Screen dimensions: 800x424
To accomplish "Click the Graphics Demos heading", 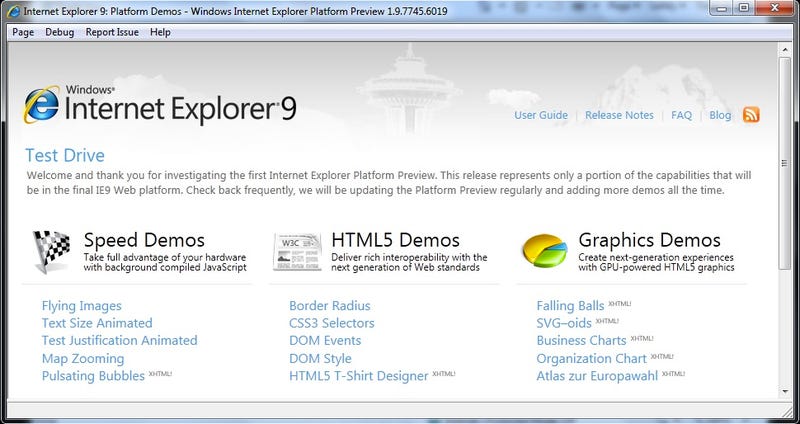I will [649, 240].
